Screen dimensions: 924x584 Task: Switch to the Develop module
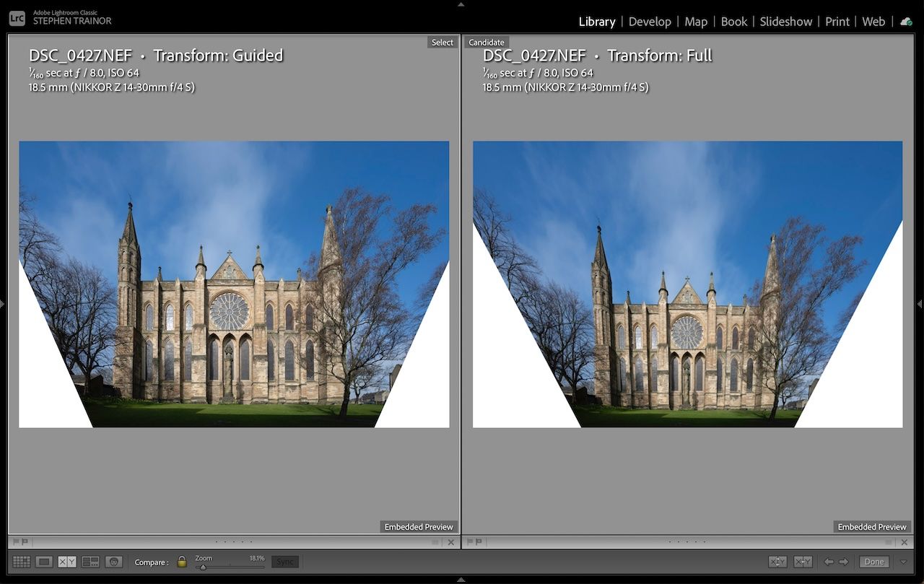pos(649,22)
